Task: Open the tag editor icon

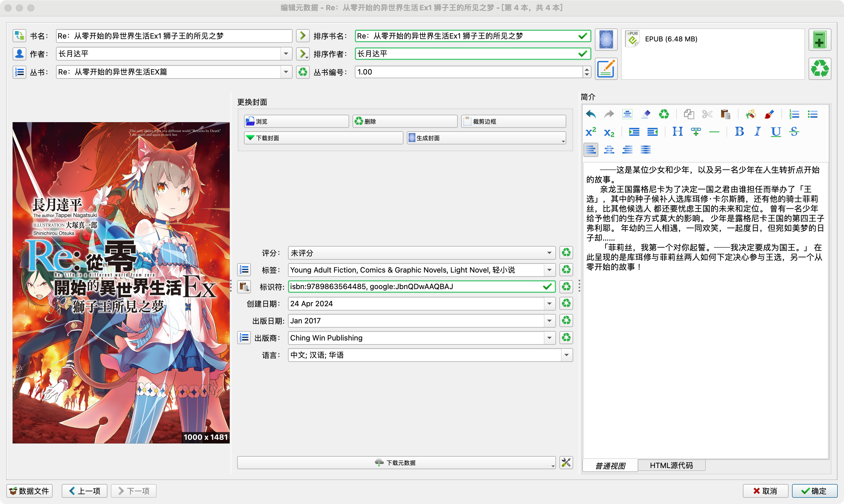Action: (x=244, y=270)
